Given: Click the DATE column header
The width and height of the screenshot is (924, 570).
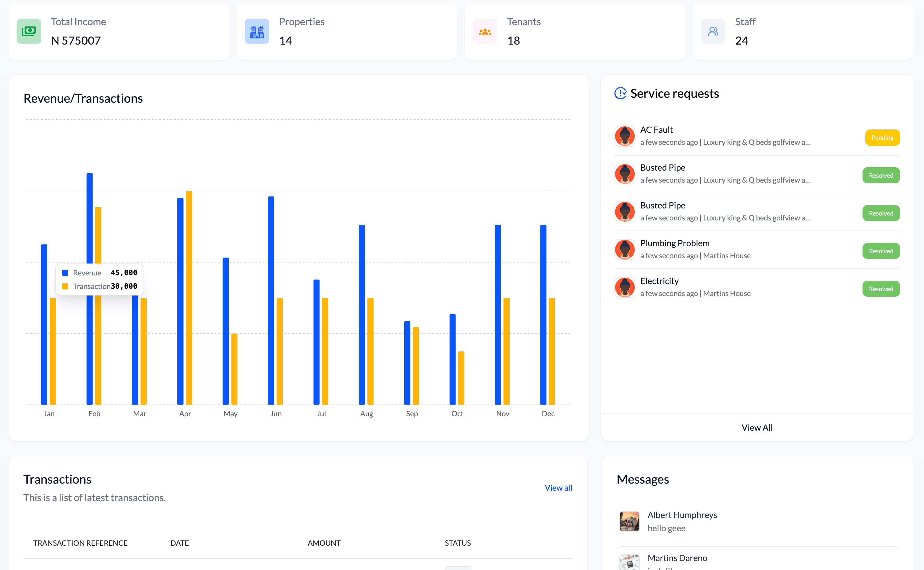Looking at the screenshot, I should [x=180, y=543].
